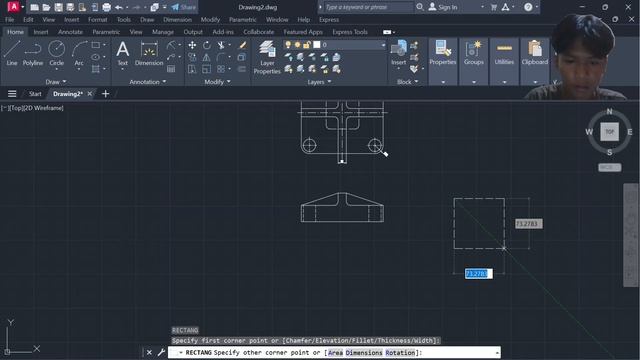Select the Arc tool
Screen dimensions: 640x360
(x=79, y=53)
